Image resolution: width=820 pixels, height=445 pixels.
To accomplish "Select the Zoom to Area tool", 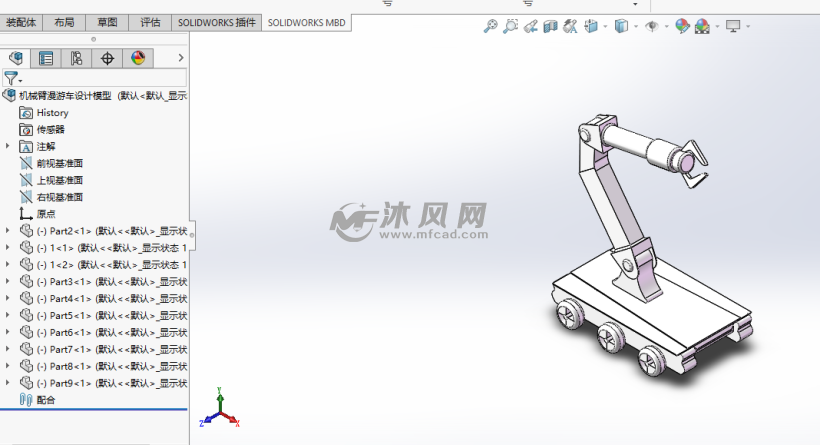I will coord(511,27).
